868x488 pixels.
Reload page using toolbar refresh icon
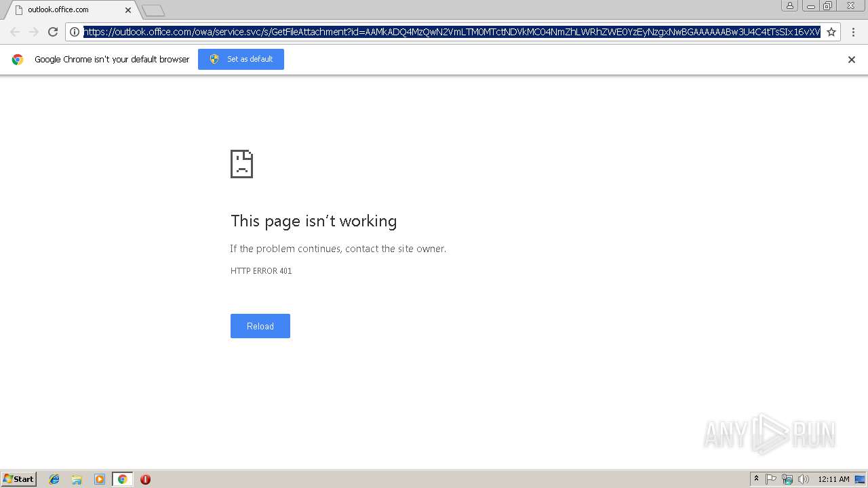[x=53, y=32]
